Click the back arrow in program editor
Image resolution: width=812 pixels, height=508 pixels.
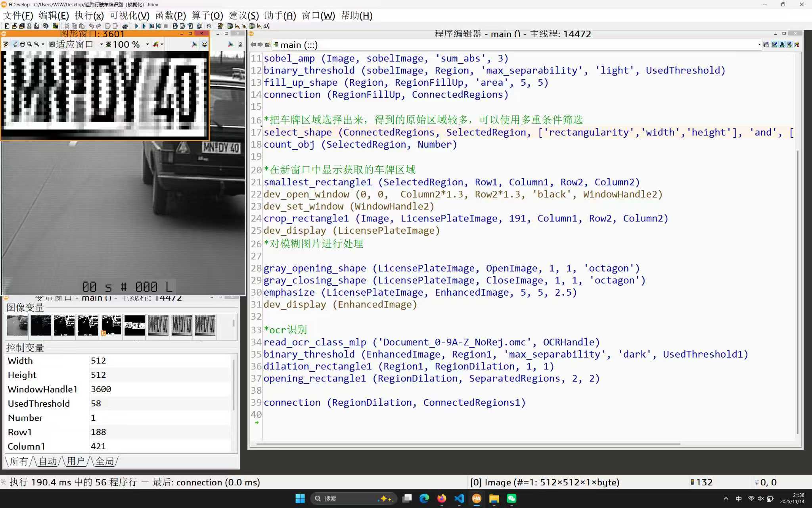tap(253, 45)
